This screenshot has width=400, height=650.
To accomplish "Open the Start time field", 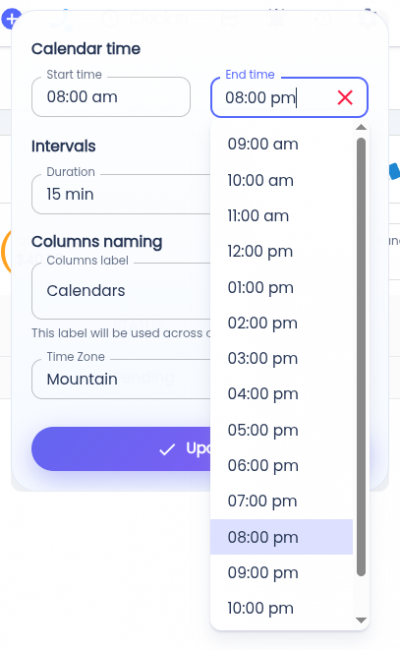I will coord(111,97).
